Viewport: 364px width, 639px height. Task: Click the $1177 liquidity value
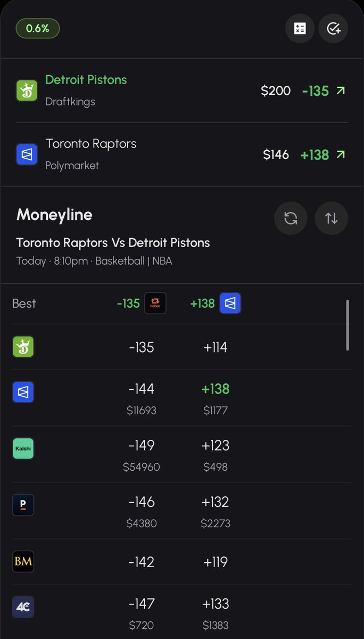(216, 411)
